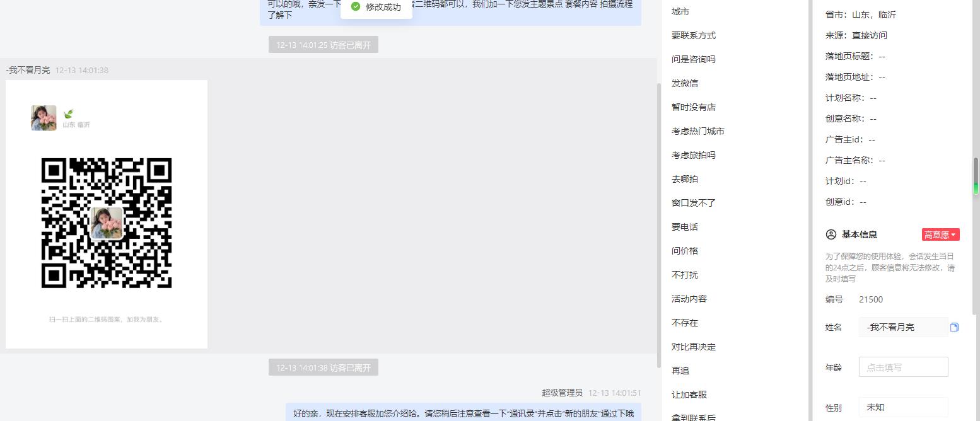
Task: Open the QR code image thumbnail
Action: [107, 214]
